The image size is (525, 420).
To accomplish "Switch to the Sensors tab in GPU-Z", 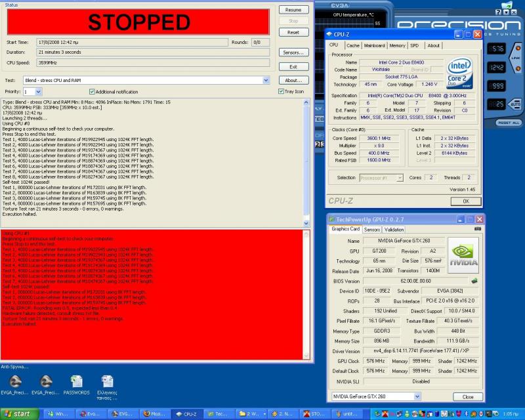I will (x=372, y=230).
